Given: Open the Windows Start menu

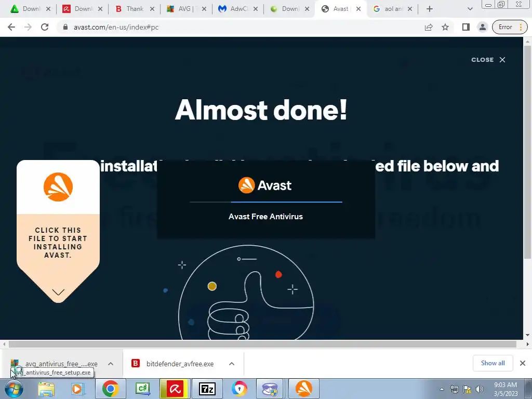Looking at the screenshot, I should (14, 389).
